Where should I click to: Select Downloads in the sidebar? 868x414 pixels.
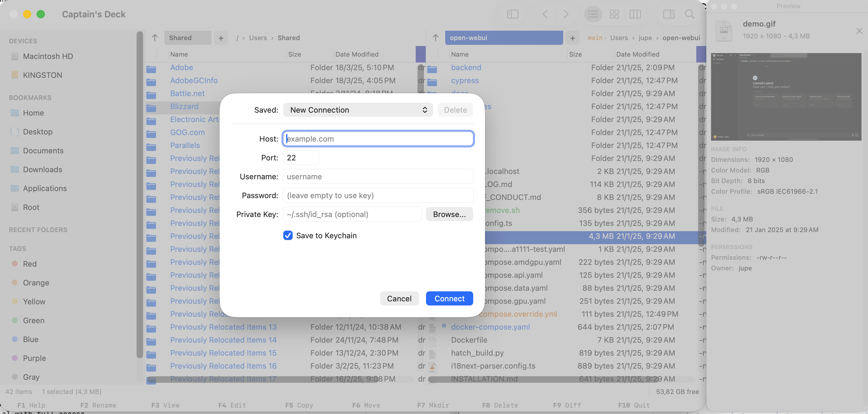click(43, 170)
